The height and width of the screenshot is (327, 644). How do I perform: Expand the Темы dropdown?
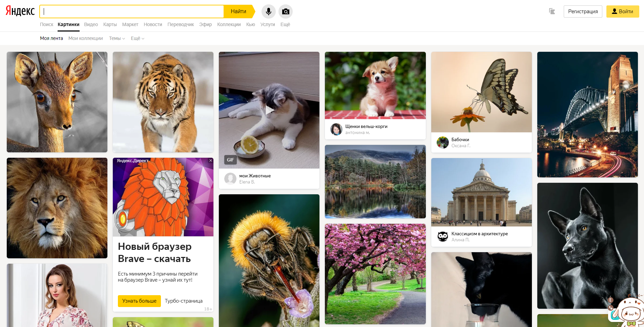pyautogui.click(x=117, y=38)
